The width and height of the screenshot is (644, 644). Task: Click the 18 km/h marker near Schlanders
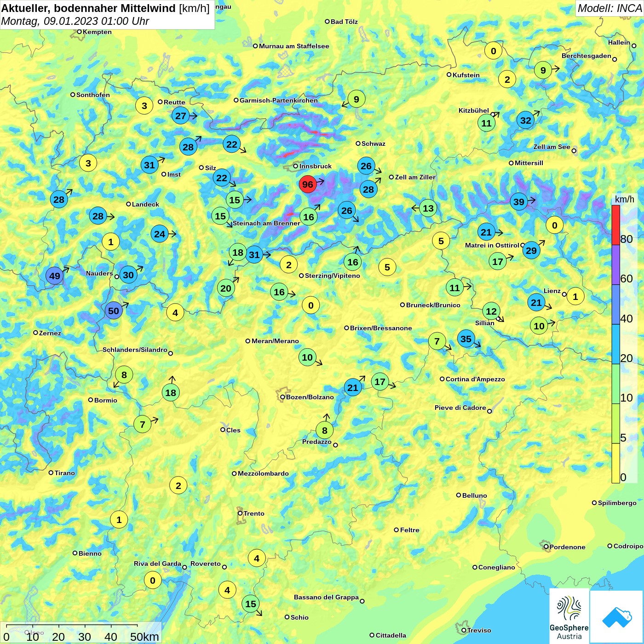tap(171, 393)
